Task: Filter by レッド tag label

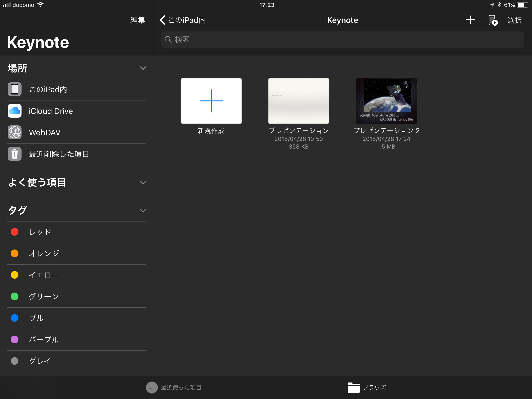Action: (40, 232)
